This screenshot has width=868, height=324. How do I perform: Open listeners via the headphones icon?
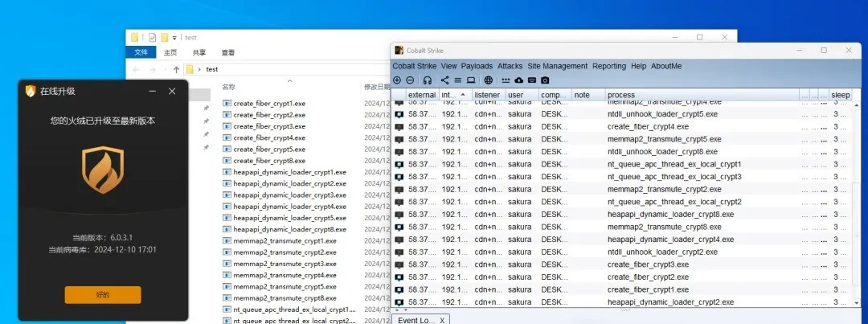(x=428, y=80)
